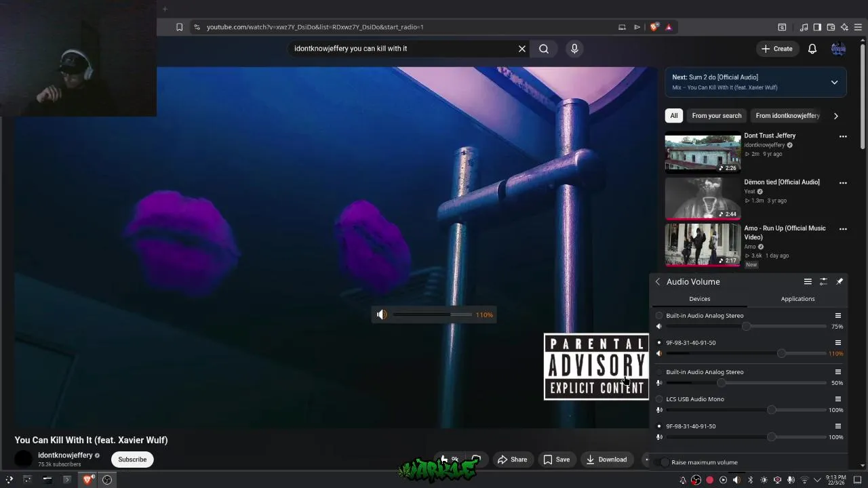Bookmark this page in the address bar

click(179, 27)
